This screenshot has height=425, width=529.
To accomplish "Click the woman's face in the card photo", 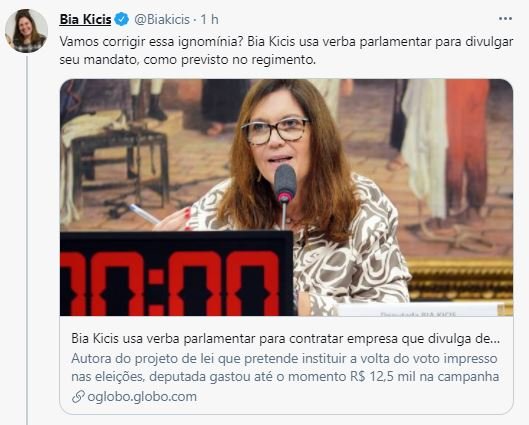I will 278,134.
